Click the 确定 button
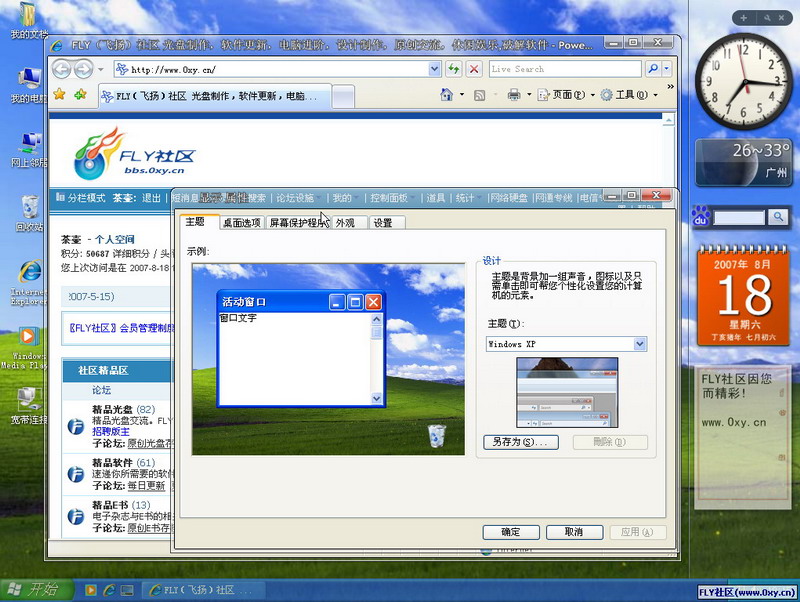The height and width of the screenshot is (602, 800). click(511, 532)
